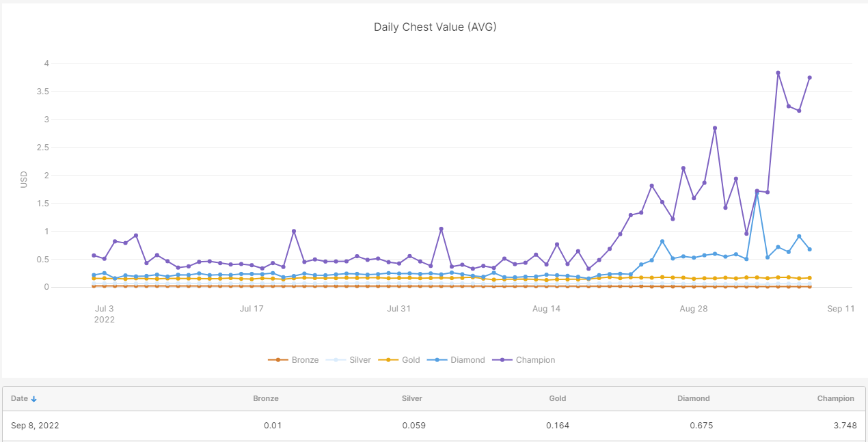Image resolution: width=868 pixels, height=442 pixels.
Task: Sort table by the Date arrow icon
Action: (x=34, y=399)
